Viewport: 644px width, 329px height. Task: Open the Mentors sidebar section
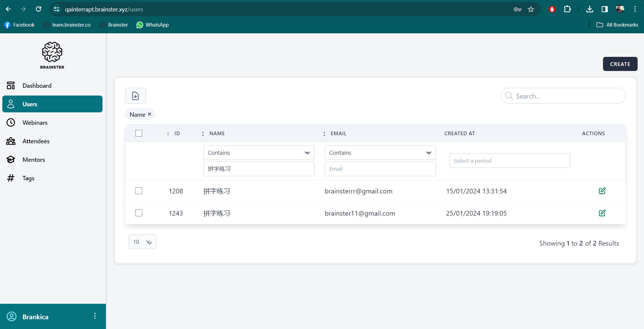[x=34, y=160]
